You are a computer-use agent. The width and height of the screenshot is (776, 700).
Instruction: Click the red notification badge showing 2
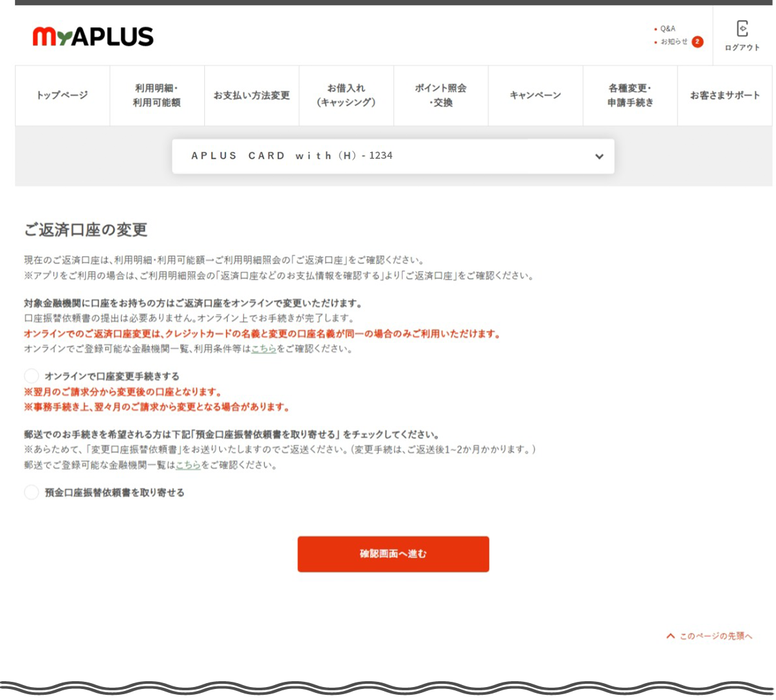pos(697,41)
